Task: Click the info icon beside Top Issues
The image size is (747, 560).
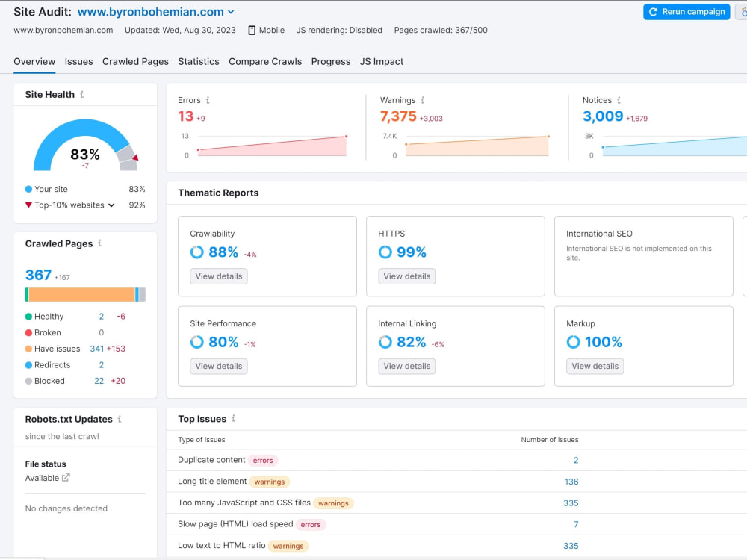Action: click(233, 419)
